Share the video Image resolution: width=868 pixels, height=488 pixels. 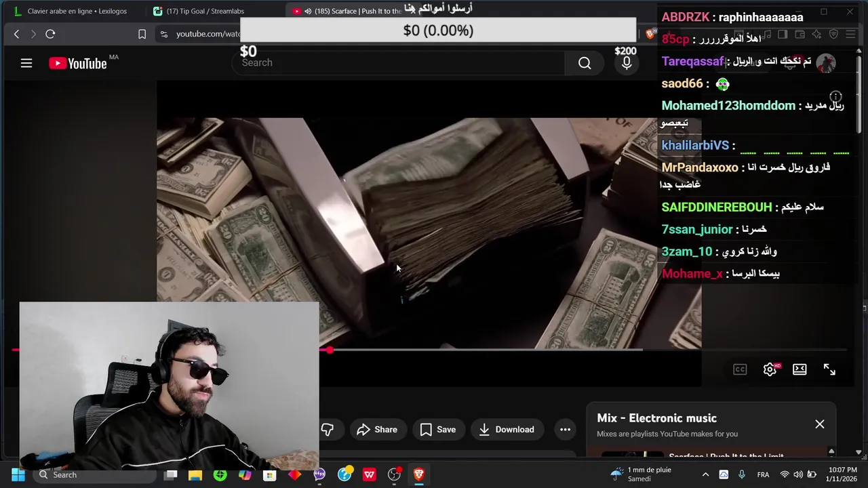pos(377,429)
